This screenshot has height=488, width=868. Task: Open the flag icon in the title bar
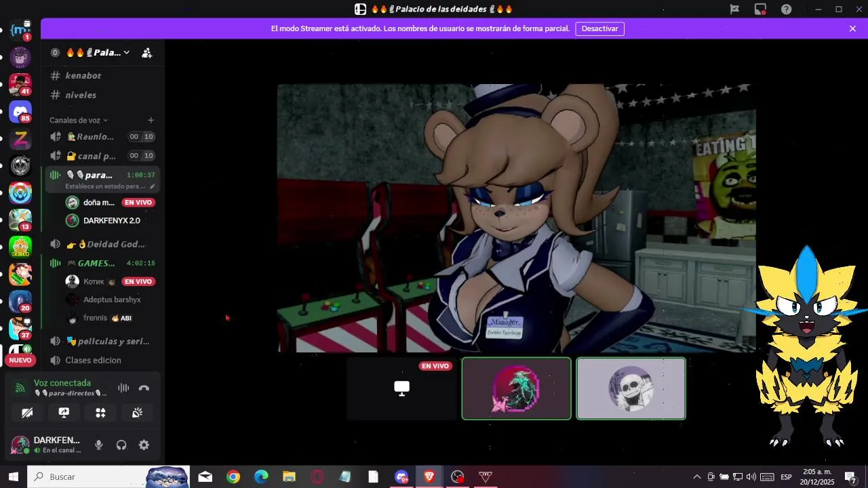tap(734, 9)
